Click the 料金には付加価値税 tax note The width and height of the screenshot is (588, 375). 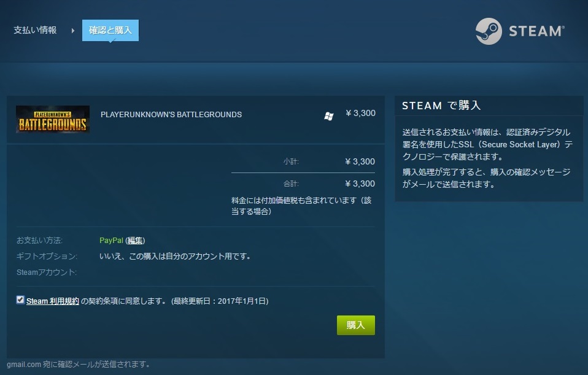[301, 206]
